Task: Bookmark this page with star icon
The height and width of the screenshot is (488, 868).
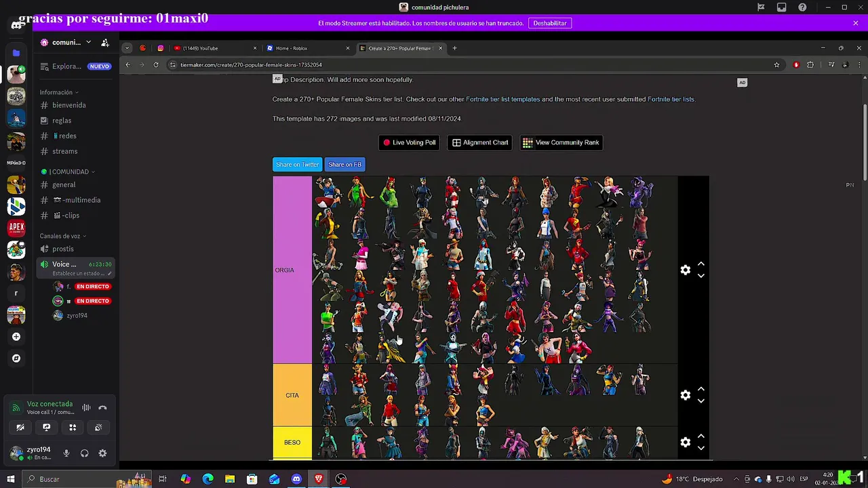Action: (776, 65)
